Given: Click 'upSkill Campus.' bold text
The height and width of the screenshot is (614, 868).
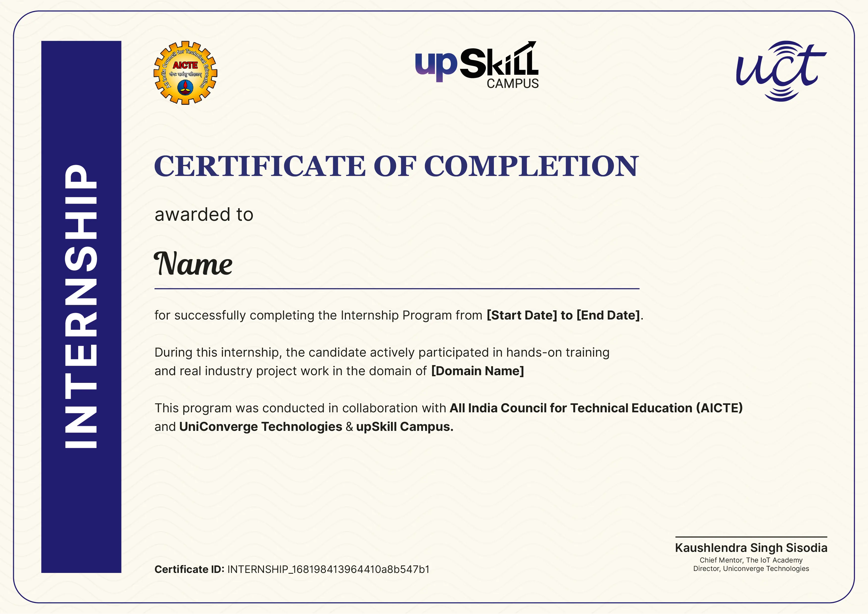Looking at the screenshot, I should [x=405, y=426].
